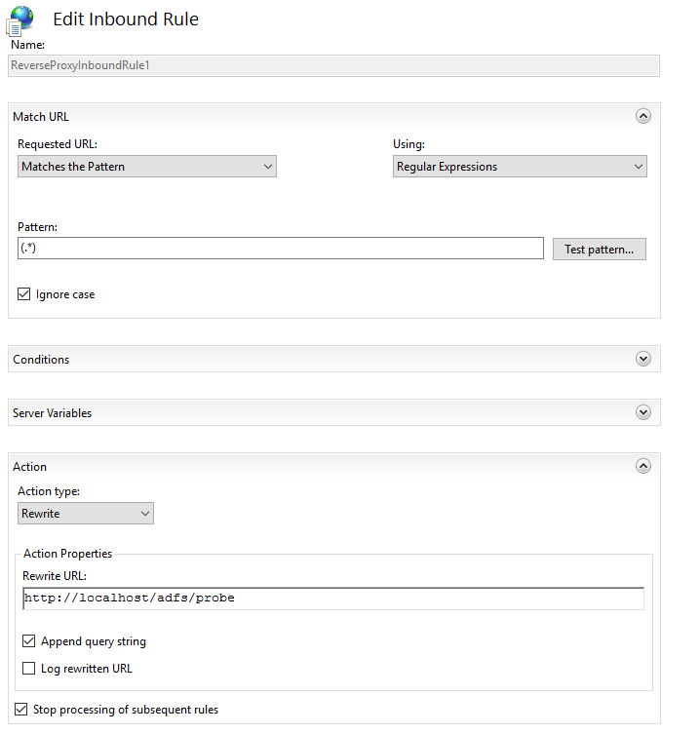Screen dimensions: 700x734
Task: Open the Action type Rewrite dropdown
Action: (x=86, y=513)
